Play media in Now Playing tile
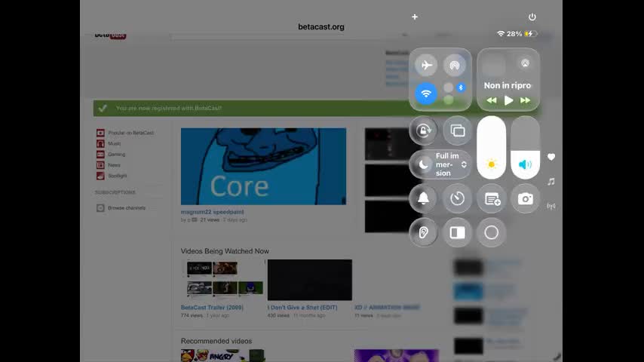This screenshot has height=362, width=644. pos(508,100)
